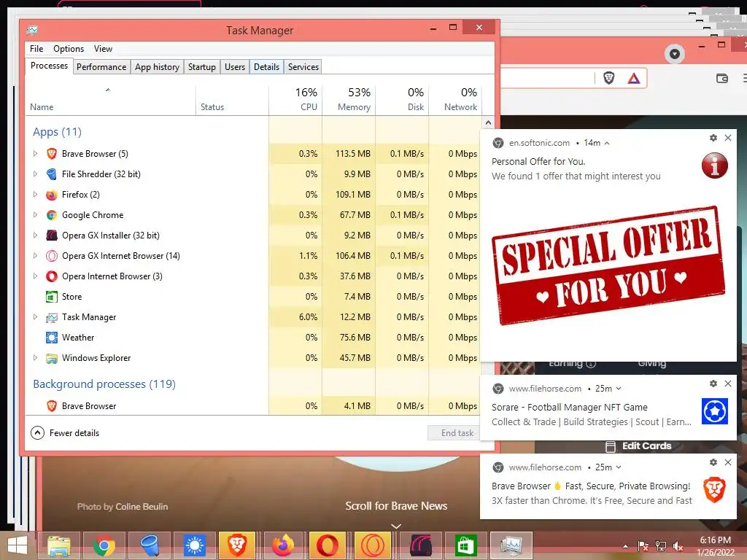The height and width of the screenshot is (560, 747).
Task: Switch to the App history tab
Action: click(158, 66)
